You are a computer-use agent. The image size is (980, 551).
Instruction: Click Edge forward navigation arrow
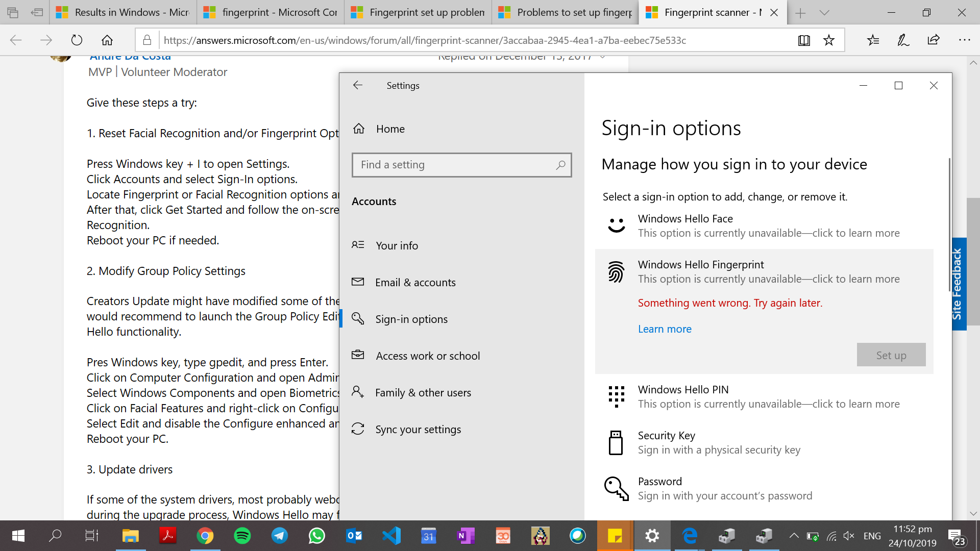click(46, 40)
